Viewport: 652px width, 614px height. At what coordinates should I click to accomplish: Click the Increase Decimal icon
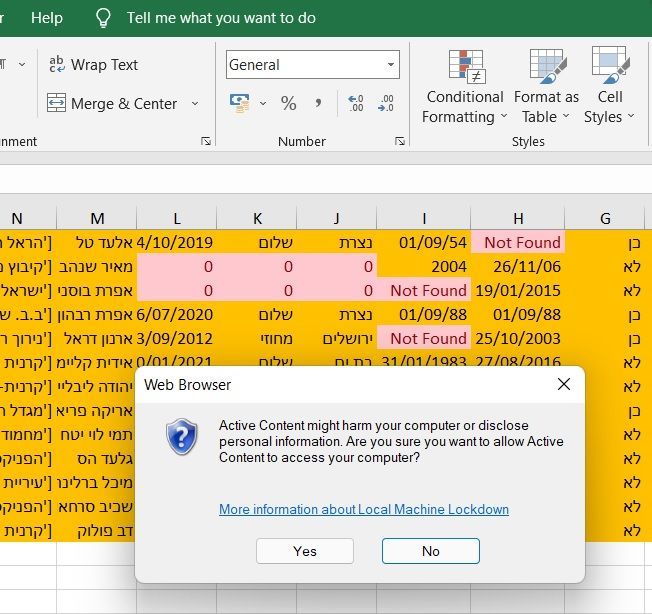(356, 103)
